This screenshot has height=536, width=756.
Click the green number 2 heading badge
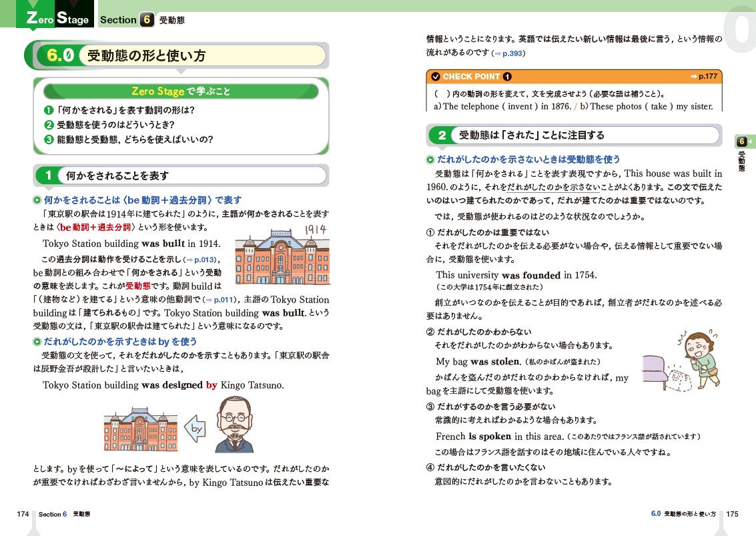click(442, 136)
